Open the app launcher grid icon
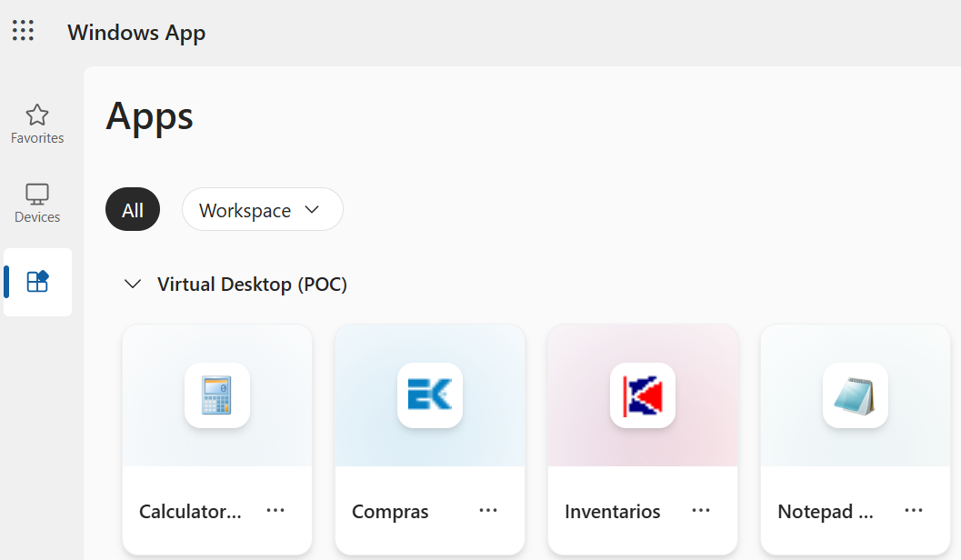This screenshot has height=560, width=961. tap(24, 30)
